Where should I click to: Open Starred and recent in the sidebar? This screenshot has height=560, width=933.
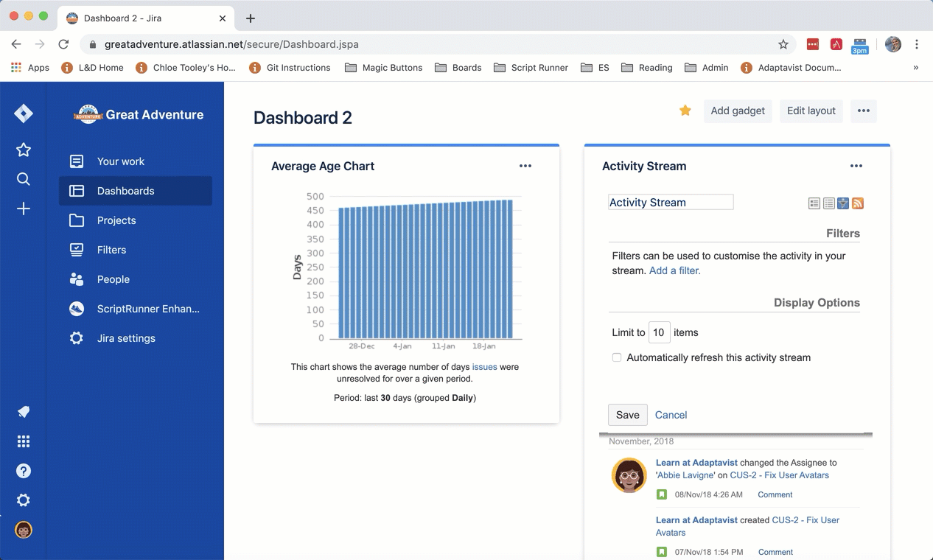pos(24,150)
